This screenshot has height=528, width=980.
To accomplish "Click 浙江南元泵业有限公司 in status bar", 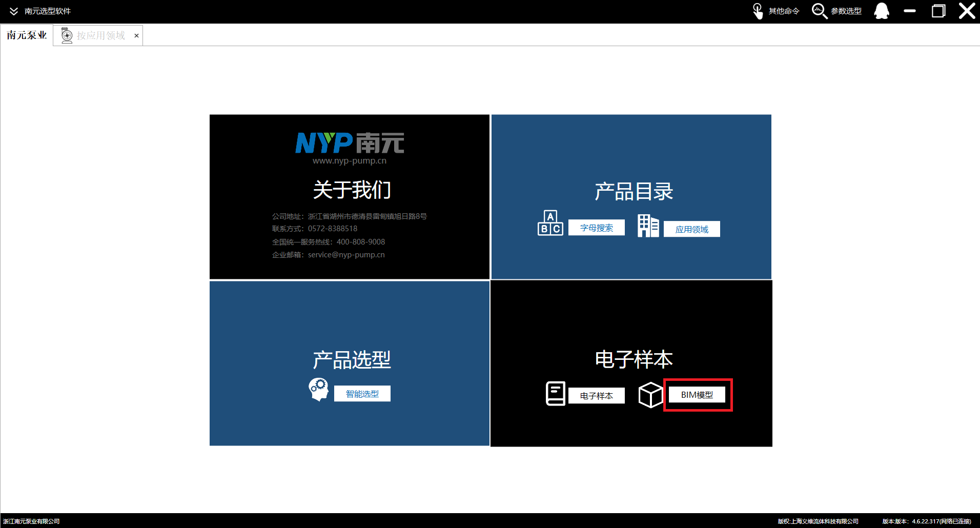I will [x=31, y=521].
